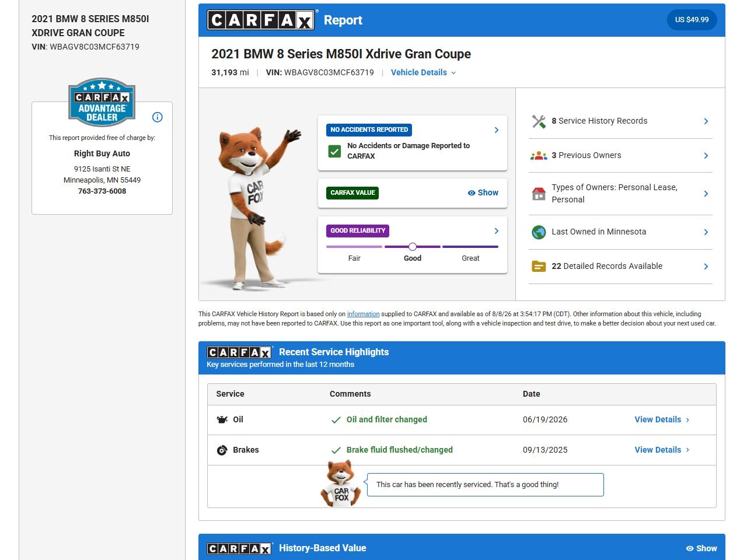Click 22 Detailed Records Available text

pyautogui.click(x=607, y=267)
